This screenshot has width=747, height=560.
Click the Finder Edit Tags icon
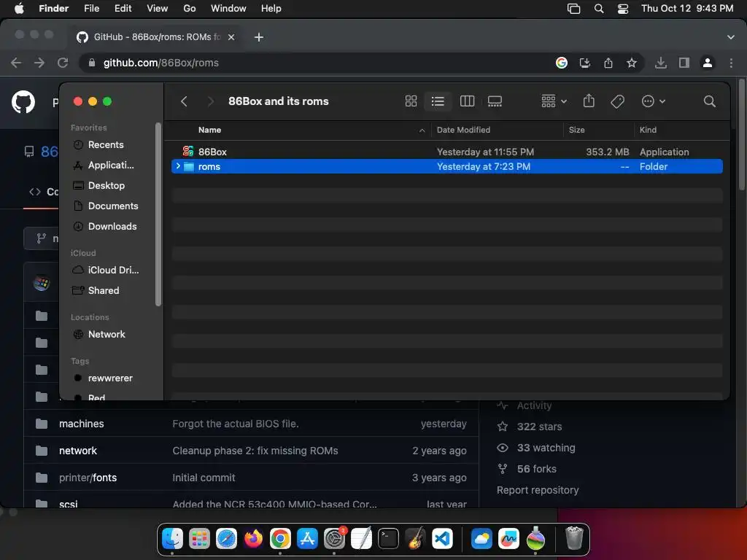coord(617,101)
